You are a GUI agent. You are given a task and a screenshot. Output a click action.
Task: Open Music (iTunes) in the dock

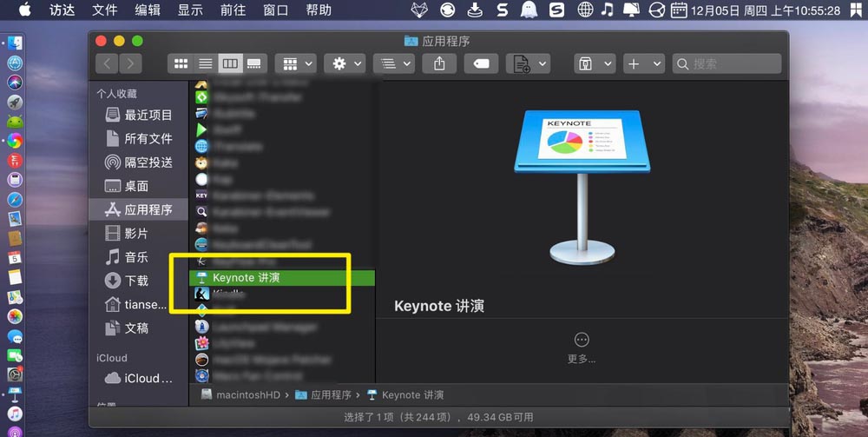click(x=15, y=414)
